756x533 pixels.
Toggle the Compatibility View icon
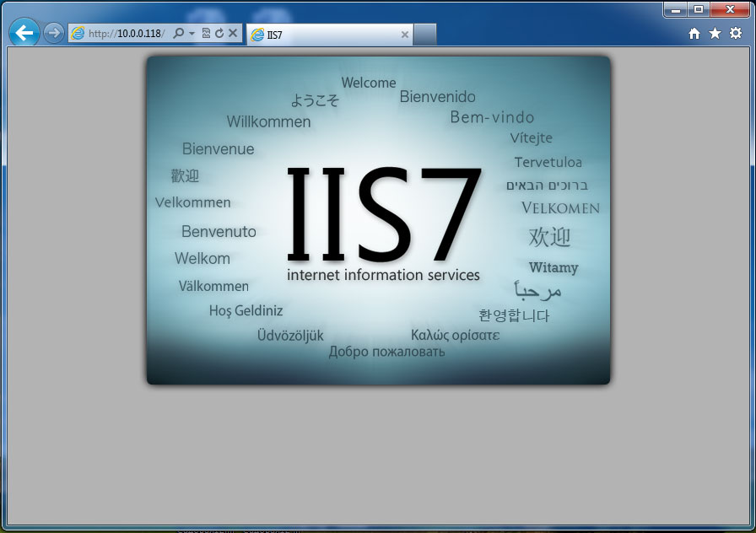click(206, 33)
